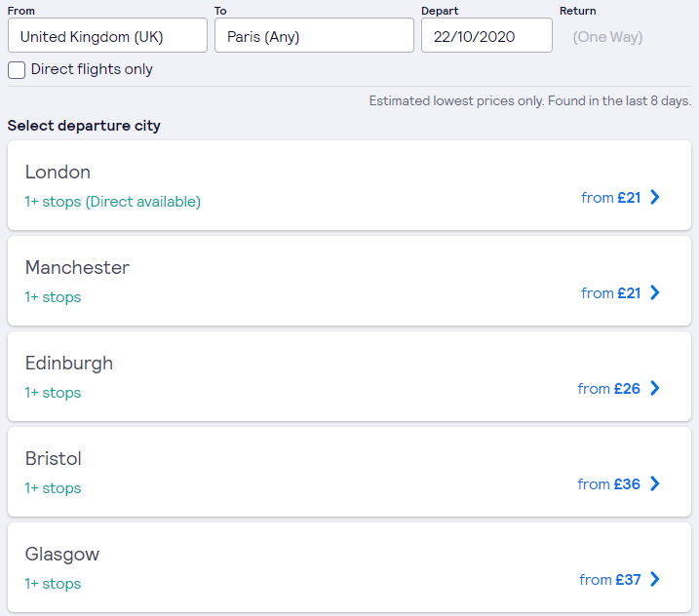Select Manchester as departure city
Viewport: 699px width, 616px height.
77,268
